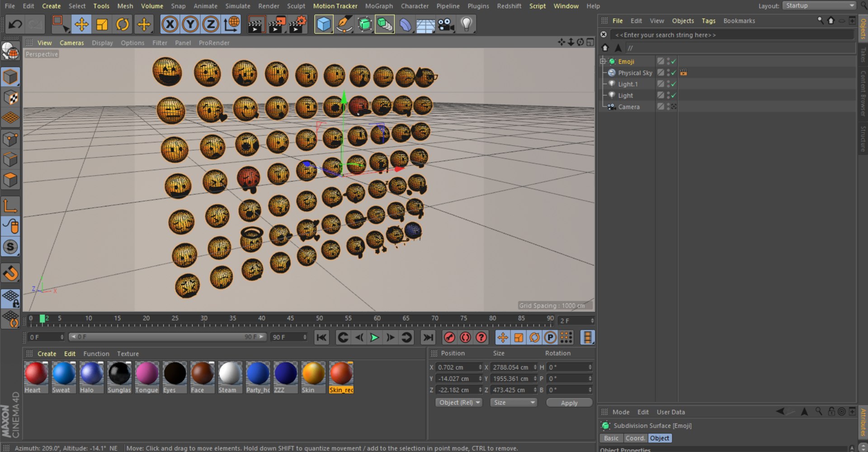Go to end of animation
The image size is (868, 452).
(x=428, y=338)
